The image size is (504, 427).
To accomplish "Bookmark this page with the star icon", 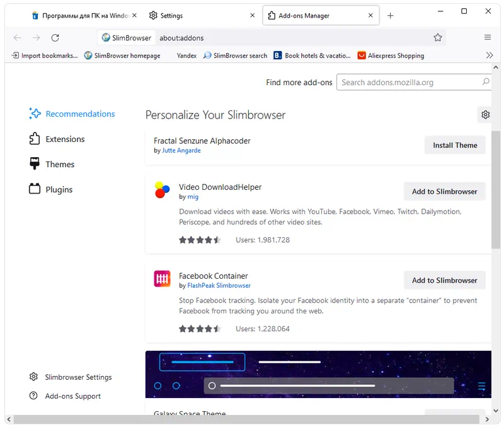I will click(x=437, y=38).
